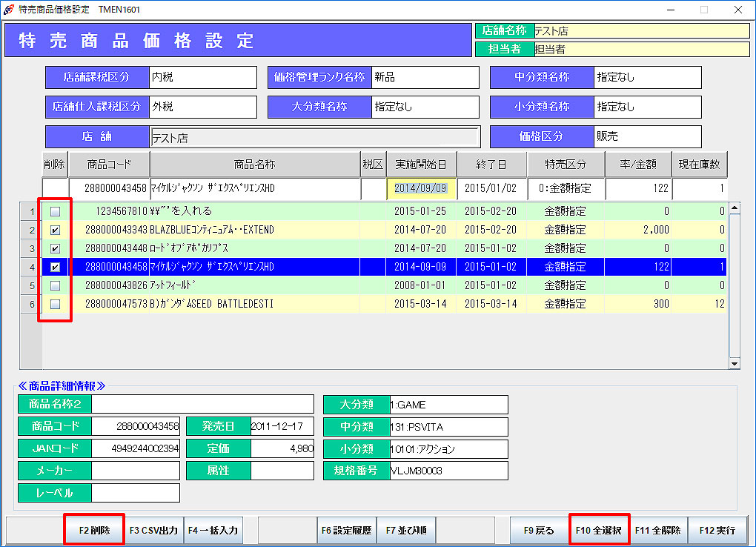Image resolution: width=756 pixels, height=547 pixels.
Task: Select all rows with F10 全選択
Action: (599, 531)
